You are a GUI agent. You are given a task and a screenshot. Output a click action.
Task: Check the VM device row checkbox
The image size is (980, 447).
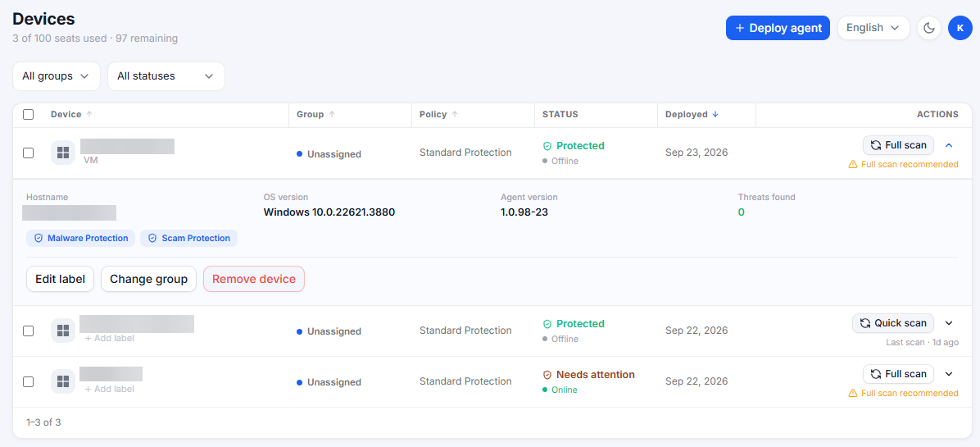[x=28, y=153]
